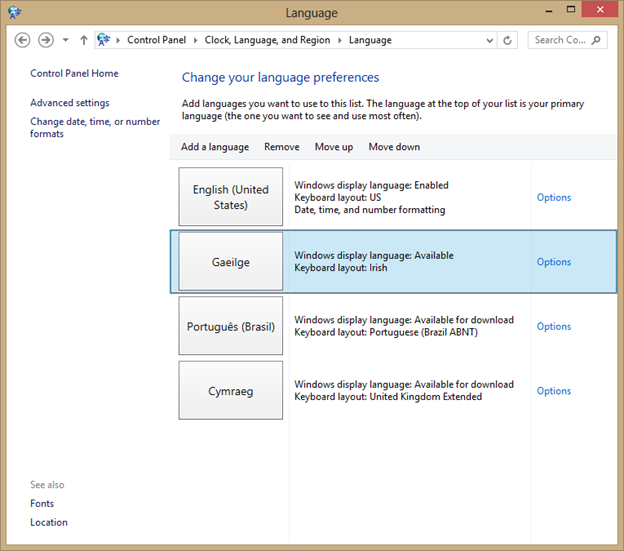Image resolution: width=624 pixels, height=551 pixels.
Task: Open Options for English (United States)
Action: click(x=554, y=197)
